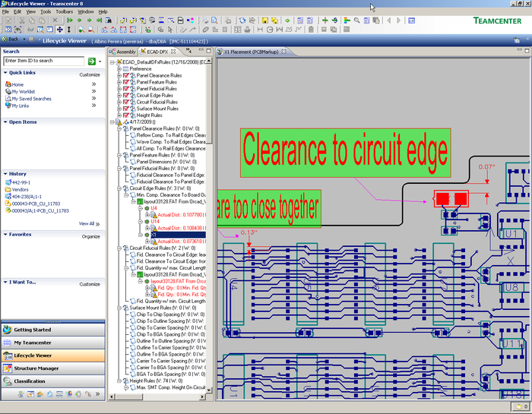Click the green Go arrow next to search box

click(92, 62)
